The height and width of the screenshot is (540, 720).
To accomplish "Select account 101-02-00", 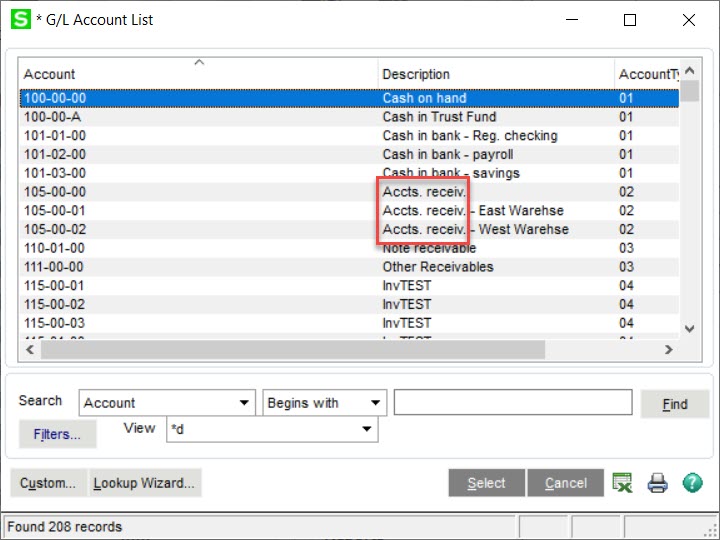I will tap(349, 154).
